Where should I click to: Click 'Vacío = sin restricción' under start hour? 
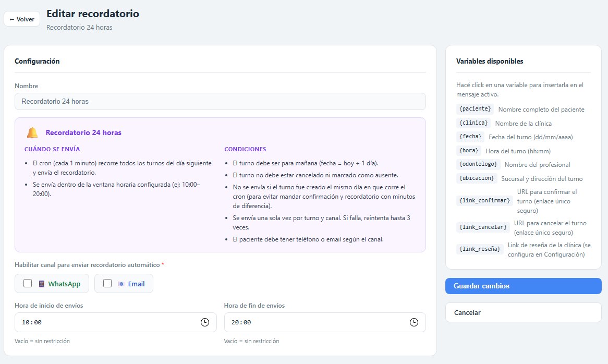coord(42,341)
